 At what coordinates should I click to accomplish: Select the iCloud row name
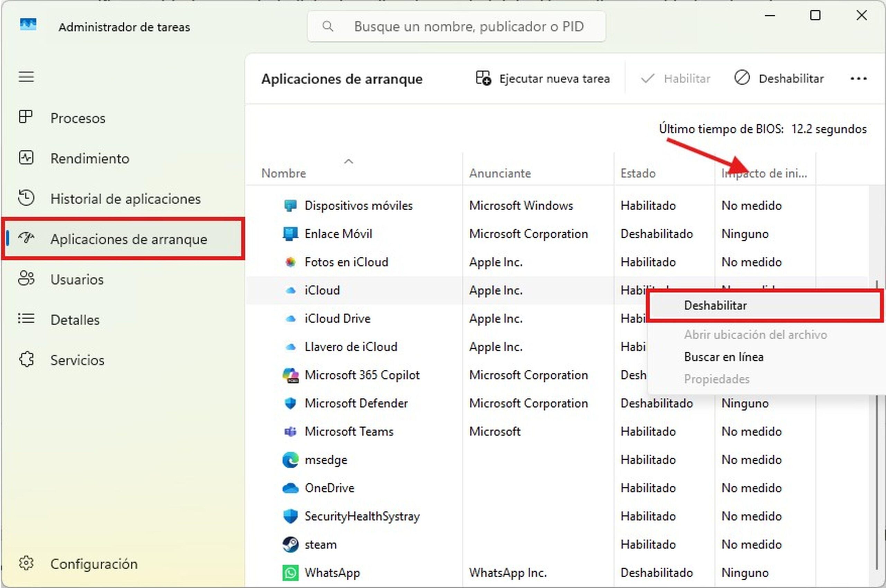[322, 290]
